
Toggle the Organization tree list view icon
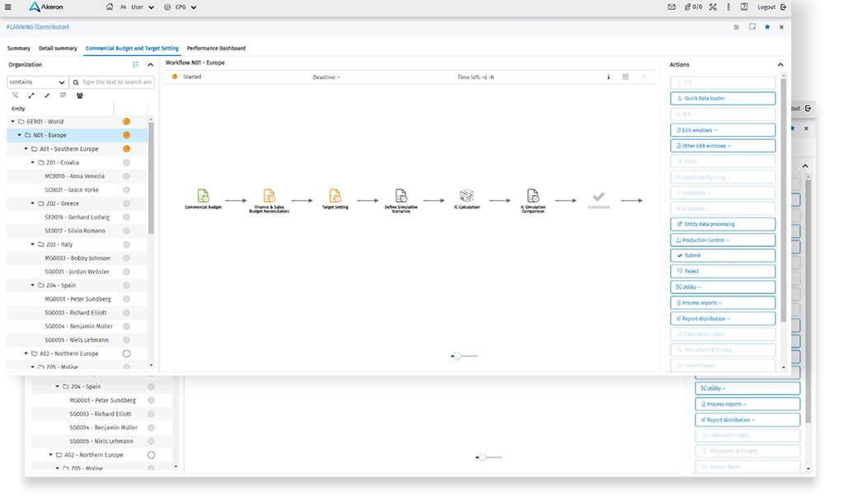pyautogui.click(x=136, y=64)
